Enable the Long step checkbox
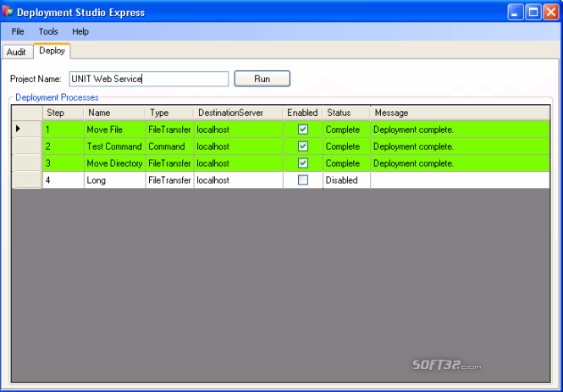 (303, 179)
